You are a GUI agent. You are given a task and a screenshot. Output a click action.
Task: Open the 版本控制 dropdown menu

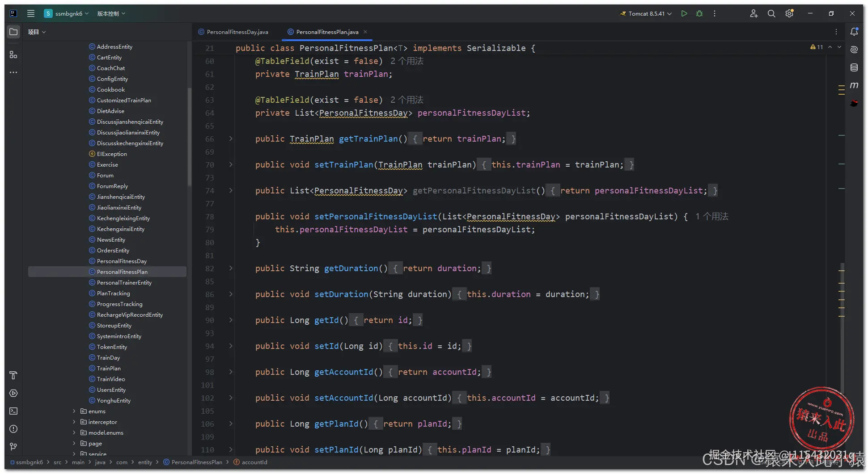pyautogui.click(x=111, y=13)
